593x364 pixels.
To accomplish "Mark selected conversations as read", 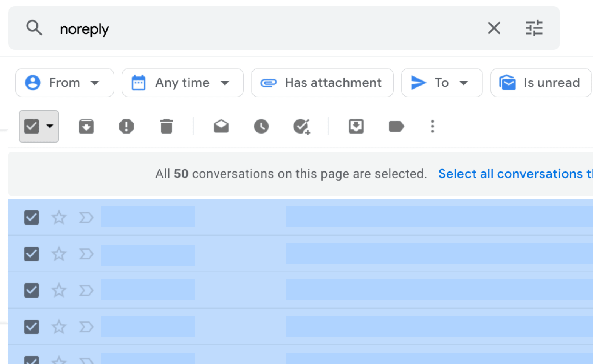I will 221,127.
